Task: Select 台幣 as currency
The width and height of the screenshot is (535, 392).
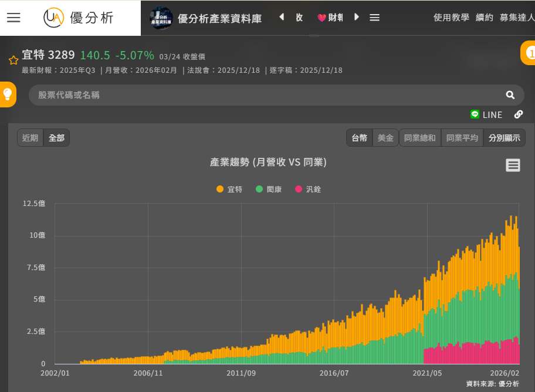Action: click(x=360, y=138)
